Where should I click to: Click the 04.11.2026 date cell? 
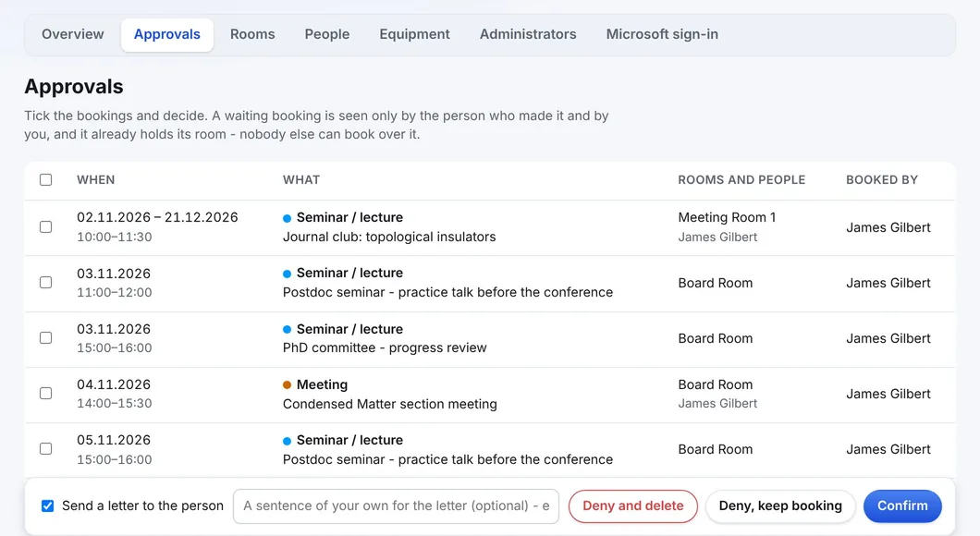click(114, 384)
